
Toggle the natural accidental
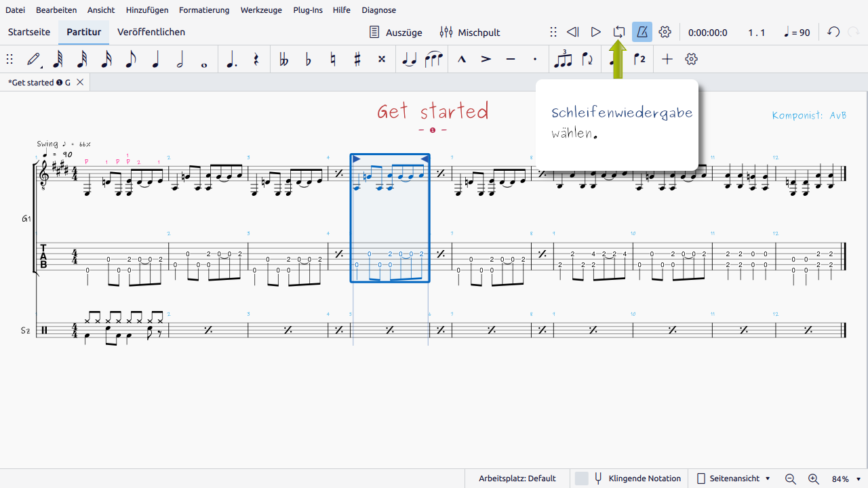[x=332, y=60]
